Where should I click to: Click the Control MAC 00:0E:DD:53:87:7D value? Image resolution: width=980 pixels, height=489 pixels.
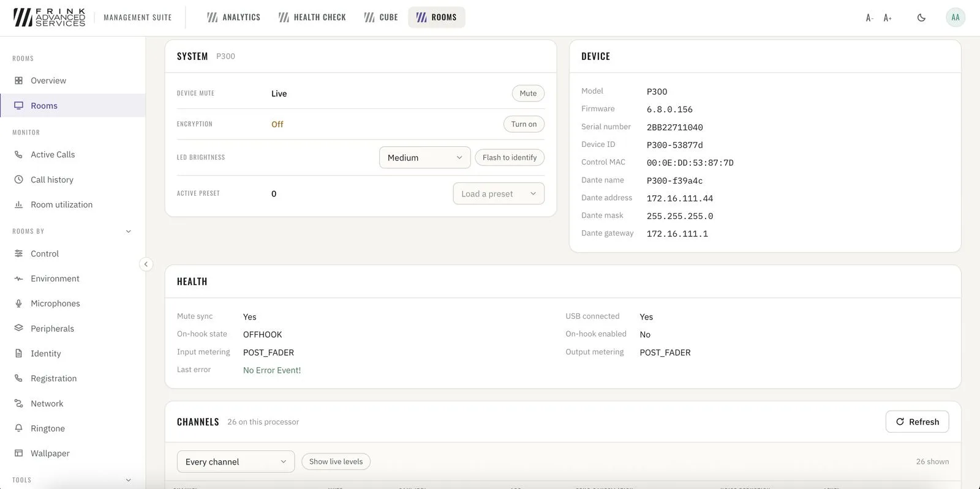(690, 163)
